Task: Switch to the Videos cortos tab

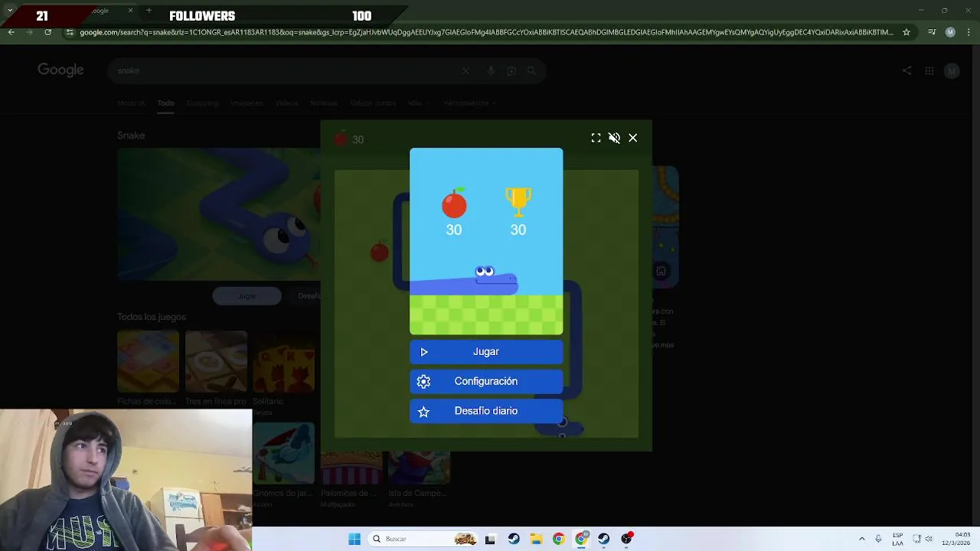Action: click(x=373, y=103)
